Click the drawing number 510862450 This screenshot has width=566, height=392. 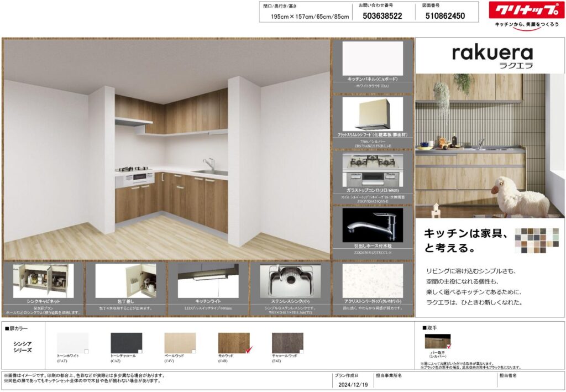(x=445, y=16)
